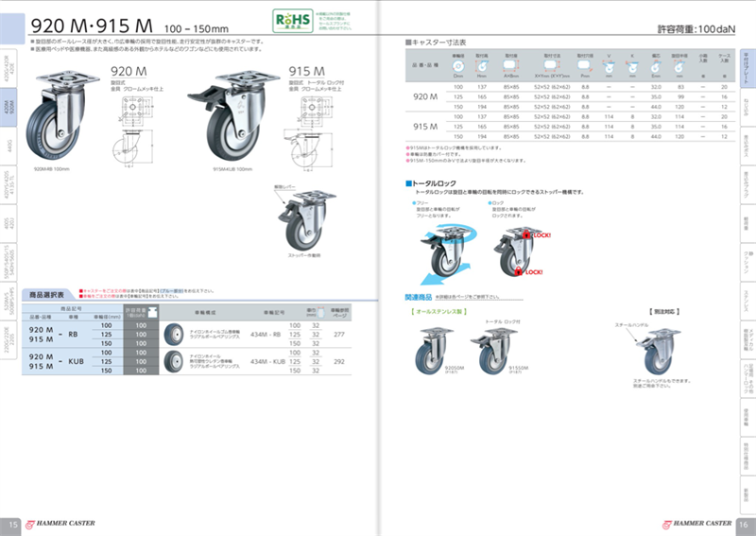
Task: Click the 許容荷重:100daN text
Action: (696, 29)
